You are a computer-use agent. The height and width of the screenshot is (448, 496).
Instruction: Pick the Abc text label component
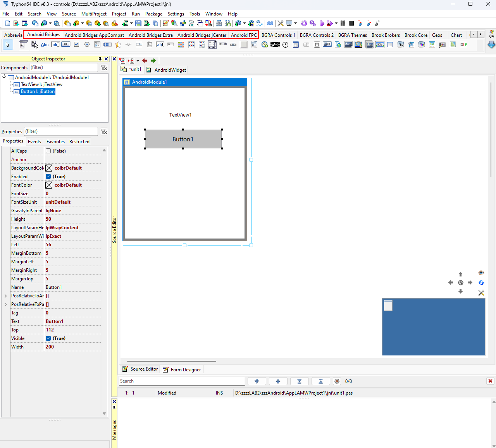[45, 45]
